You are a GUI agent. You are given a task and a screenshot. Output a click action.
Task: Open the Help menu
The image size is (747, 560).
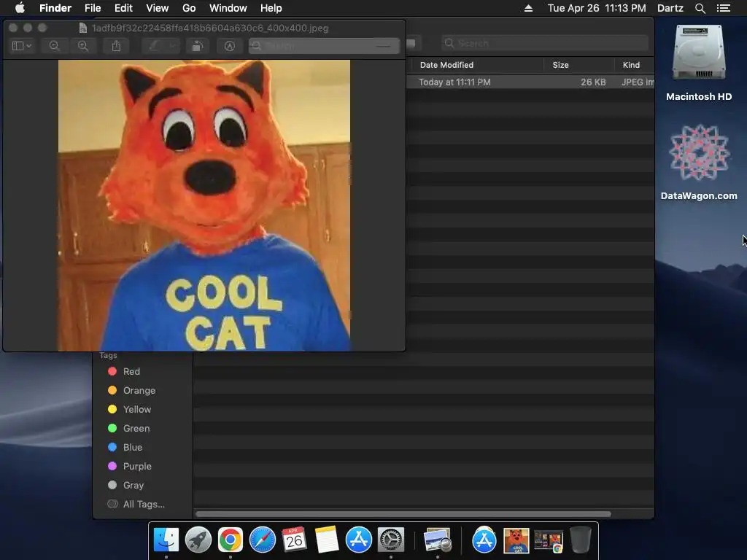point(271,8)
